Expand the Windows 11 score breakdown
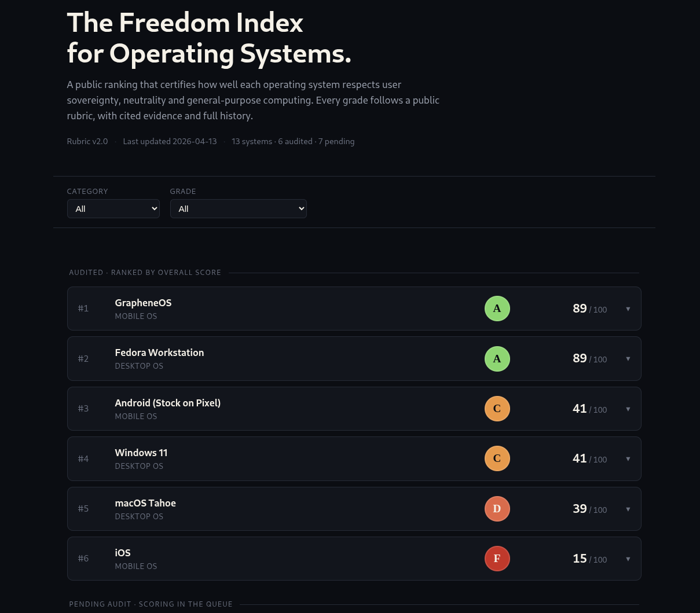This screenshot has height=613, width=700. tap(628, 458)
